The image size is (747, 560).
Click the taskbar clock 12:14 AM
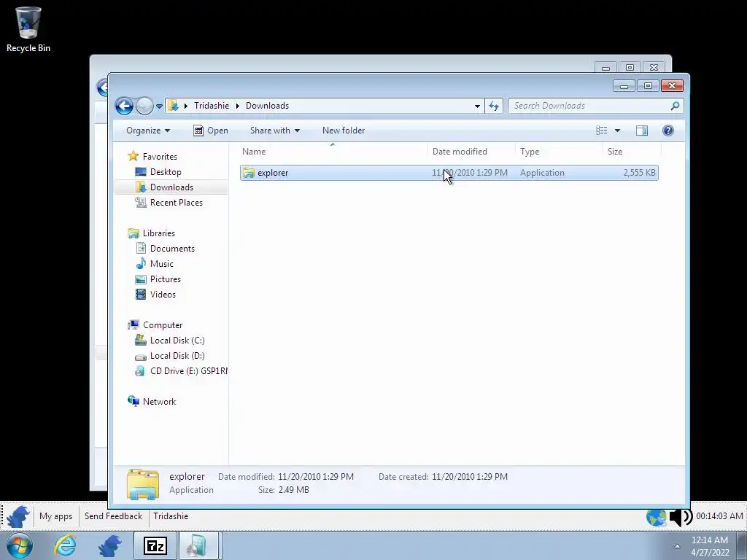coord(709,540)
